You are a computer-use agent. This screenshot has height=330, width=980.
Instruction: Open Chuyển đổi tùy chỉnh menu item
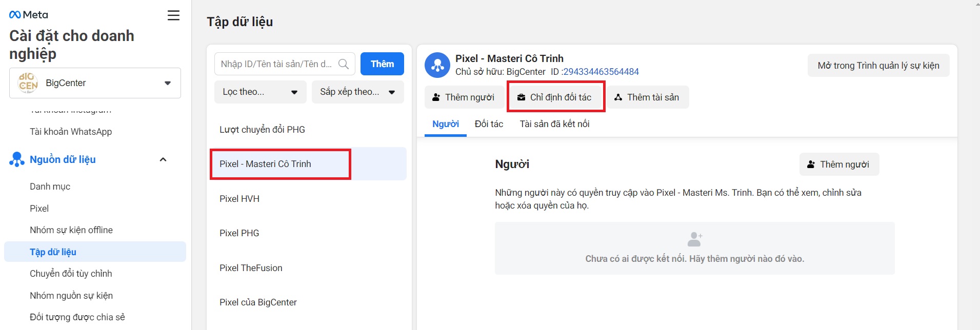(x=71, y=274)
